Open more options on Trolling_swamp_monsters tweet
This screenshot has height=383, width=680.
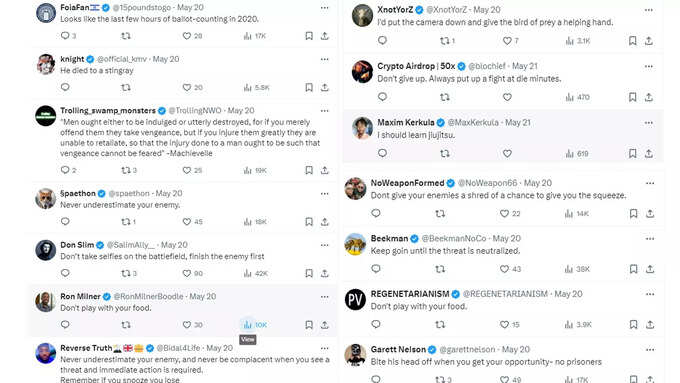[x=324, y=111]
